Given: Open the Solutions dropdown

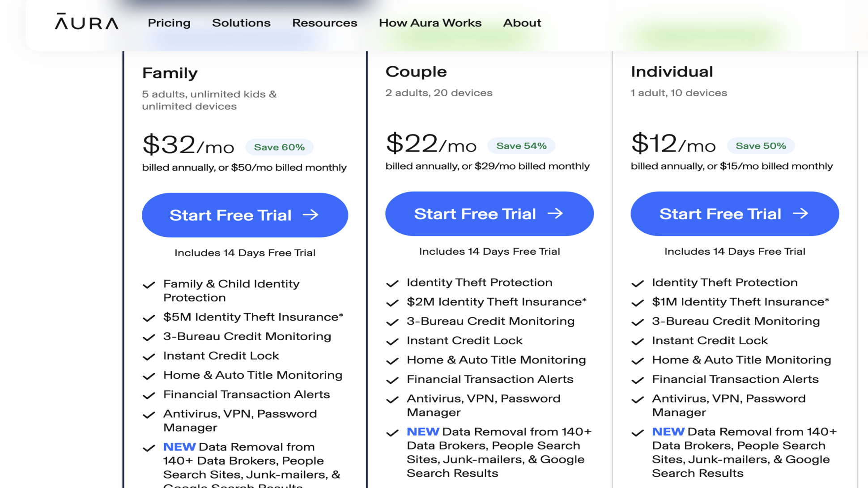Looking at the screenshot, I should coord(241,23).
